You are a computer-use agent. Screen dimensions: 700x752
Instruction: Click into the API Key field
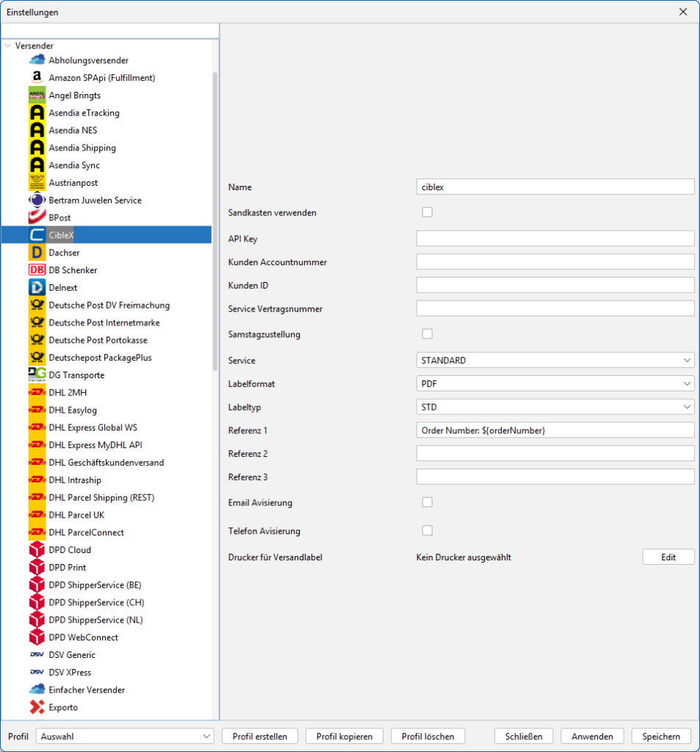[x=555, y=238]
